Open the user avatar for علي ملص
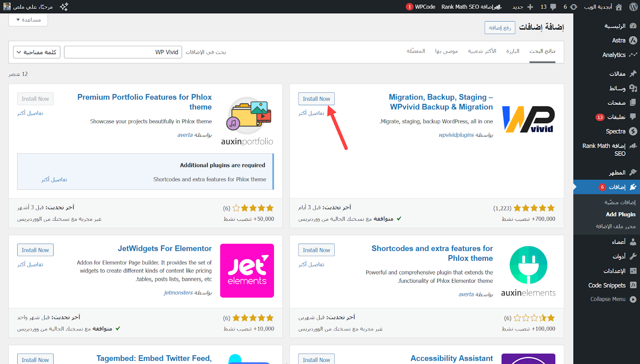 point(7,7)
